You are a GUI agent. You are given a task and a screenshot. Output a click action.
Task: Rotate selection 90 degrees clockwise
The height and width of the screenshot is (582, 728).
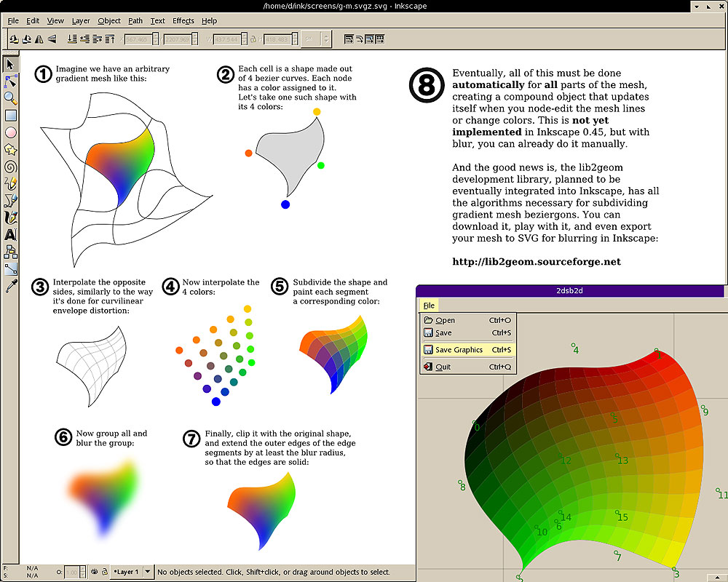tap(27, 39)
